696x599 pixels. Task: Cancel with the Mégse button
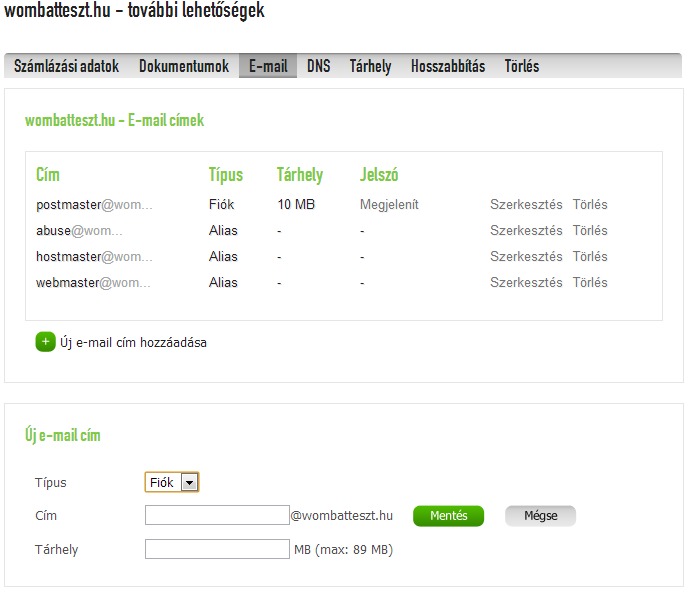[x=540, y=516]
